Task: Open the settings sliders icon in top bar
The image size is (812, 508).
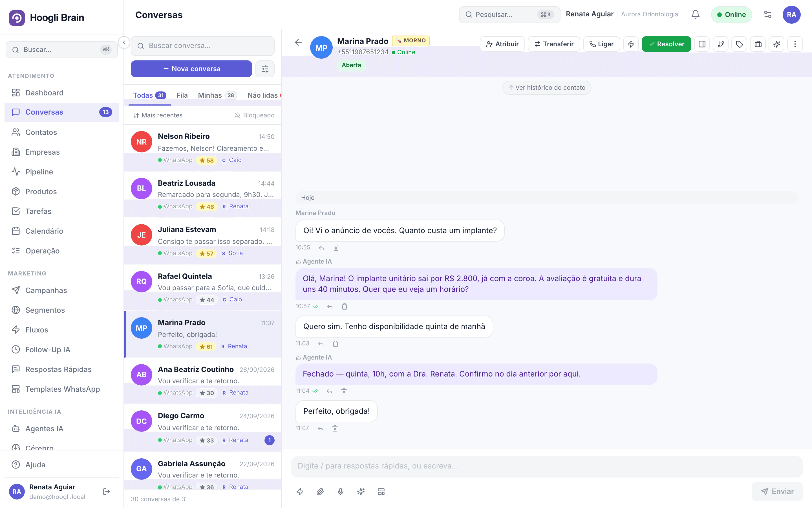Action: point(767,14)
